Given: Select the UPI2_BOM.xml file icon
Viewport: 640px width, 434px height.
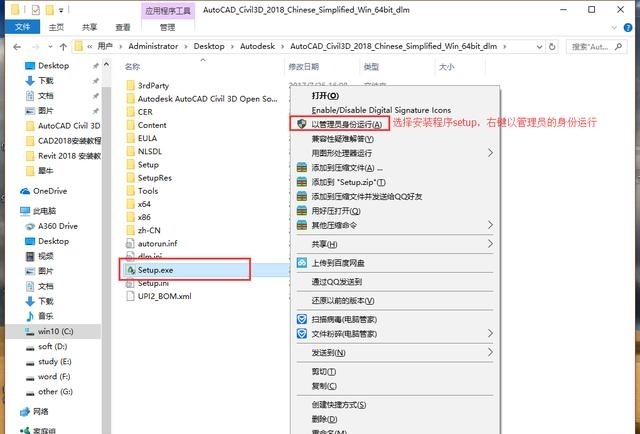Looking at the screenshot, I should coord(130,296).
